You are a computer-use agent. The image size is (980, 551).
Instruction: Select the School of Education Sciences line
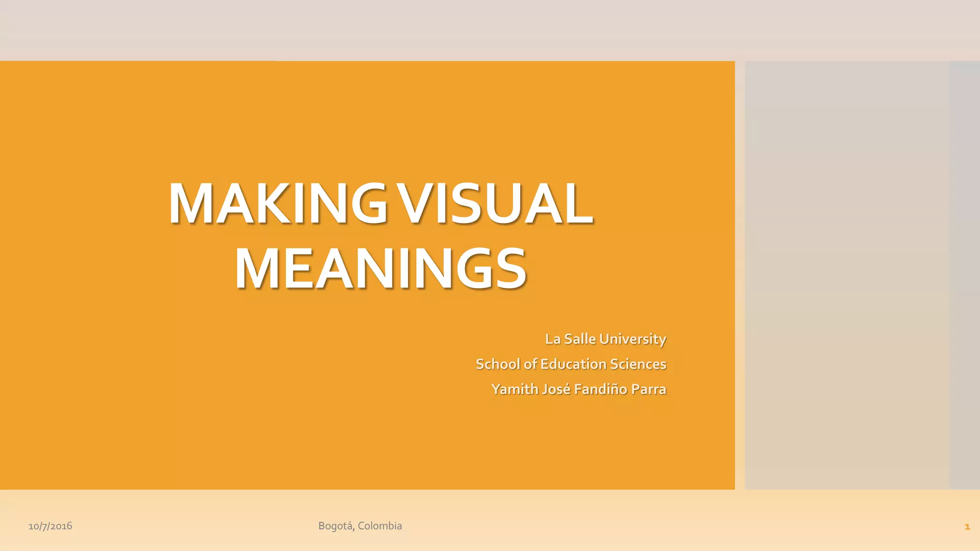click(570, 364)
